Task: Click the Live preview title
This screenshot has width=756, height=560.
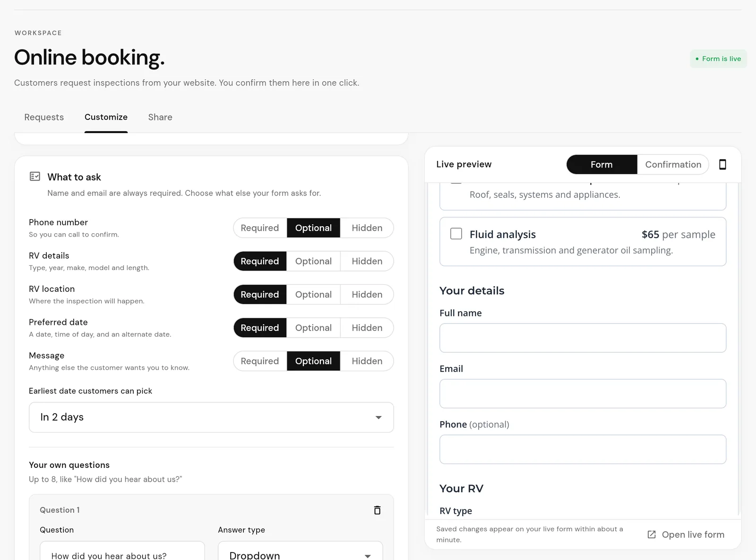Action: pos(464,164)
